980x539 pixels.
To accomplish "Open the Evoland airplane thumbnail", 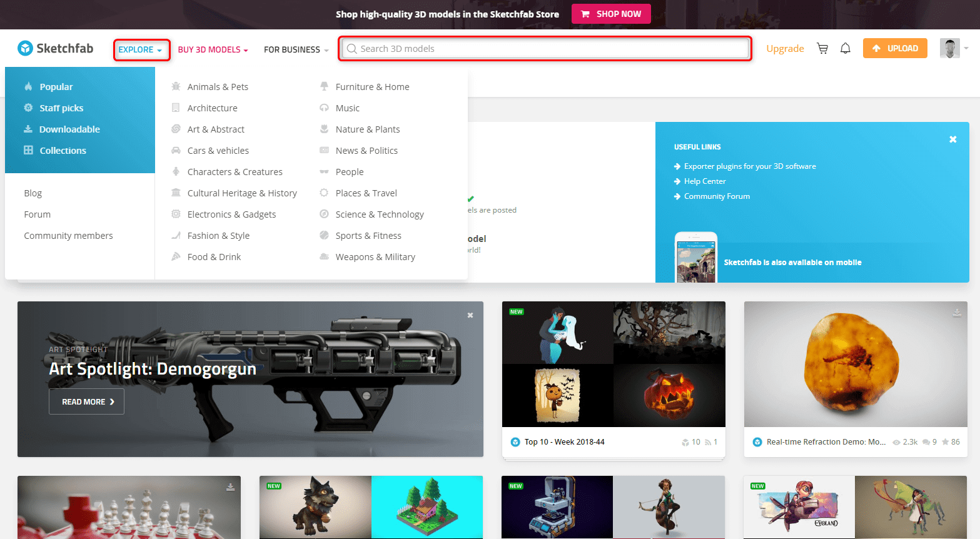I will pos(799,507).
